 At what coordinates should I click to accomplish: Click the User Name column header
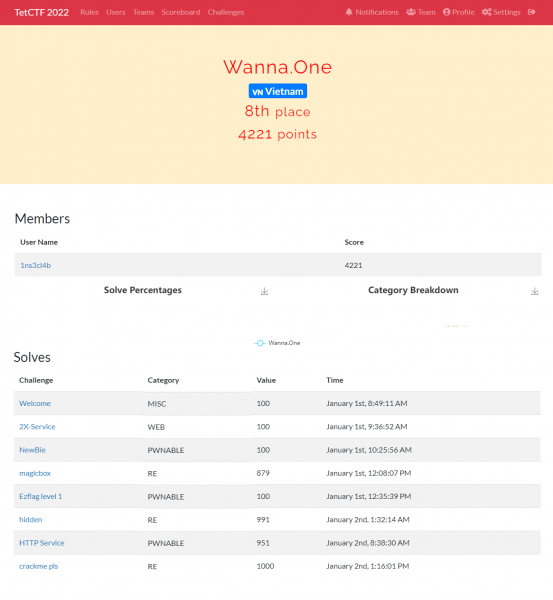39,242
